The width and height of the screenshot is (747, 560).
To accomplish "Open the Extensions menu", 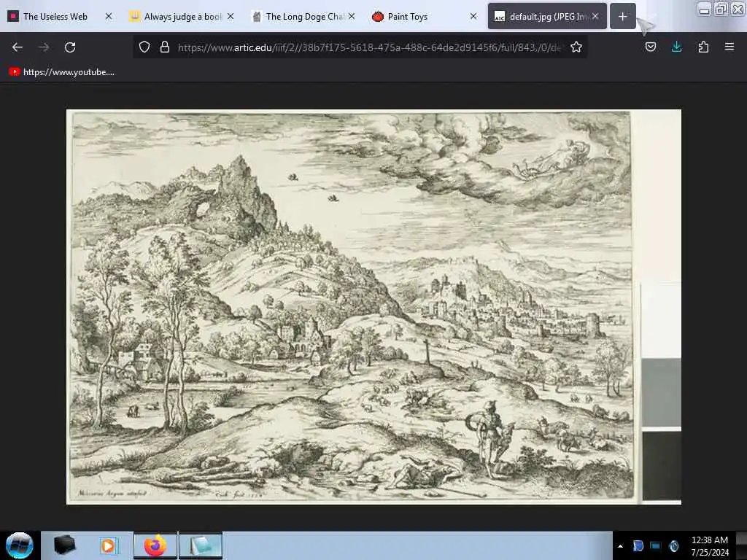I will [703, 47].
